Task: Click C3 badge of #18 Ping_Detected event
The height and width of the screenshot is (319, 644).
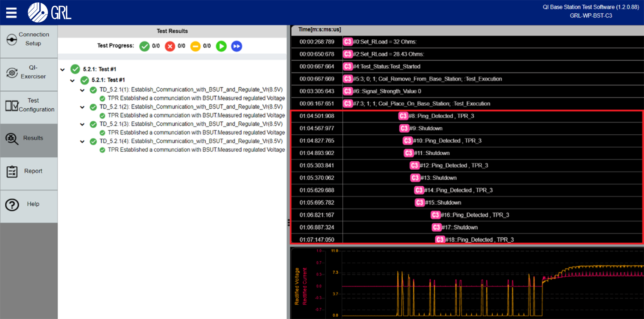Action: click(x=440, y=240)
